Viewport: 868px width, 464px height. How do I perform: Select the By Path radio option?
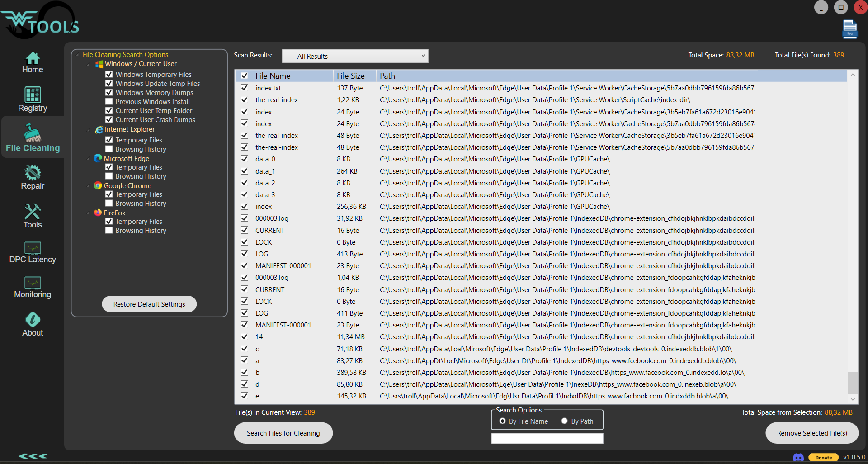[x=565, y=421]
